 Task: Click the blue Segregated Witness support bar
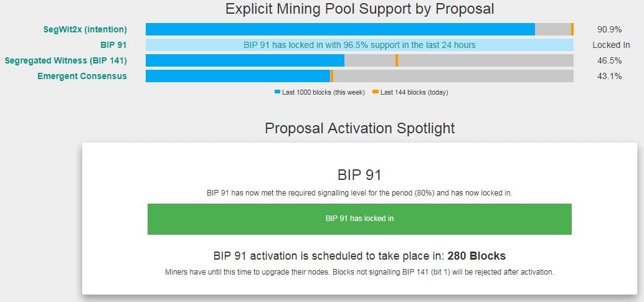click(x=245, y=60)
